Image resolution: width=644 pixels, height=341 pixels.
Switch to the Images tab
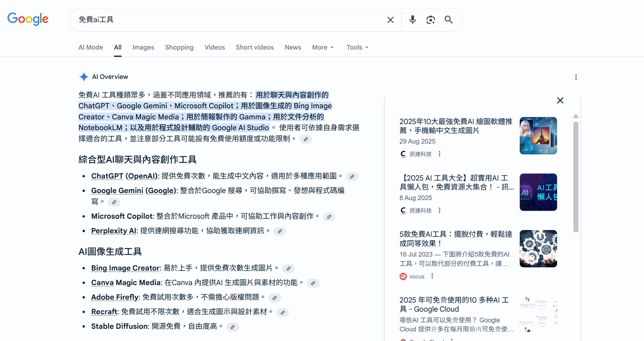coord(143,47)
